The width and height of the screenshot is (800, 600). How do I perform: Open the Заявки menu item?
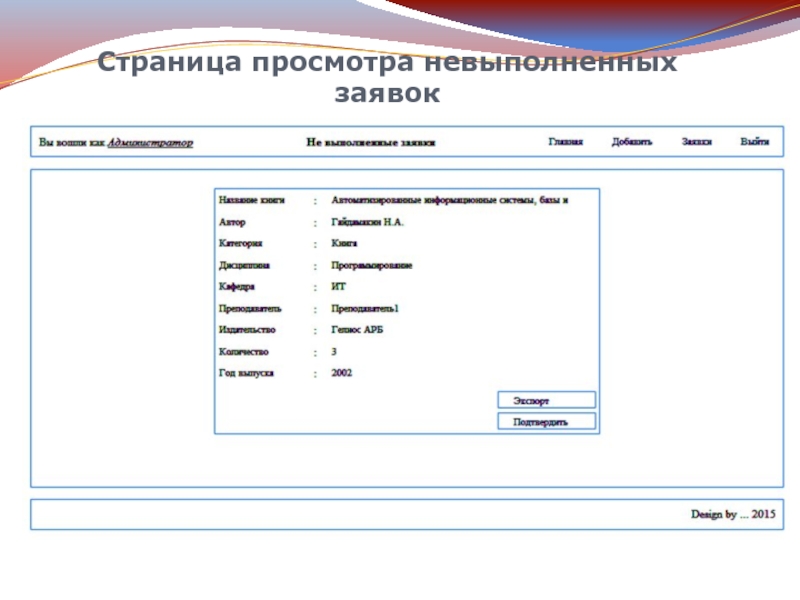[x=696, y=142]
